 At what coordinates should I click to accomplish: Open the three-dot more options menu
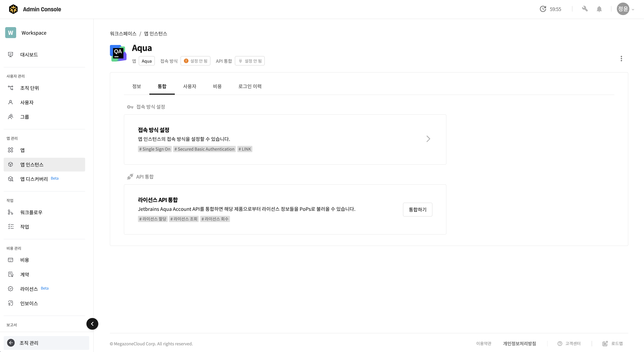[621, 59]
